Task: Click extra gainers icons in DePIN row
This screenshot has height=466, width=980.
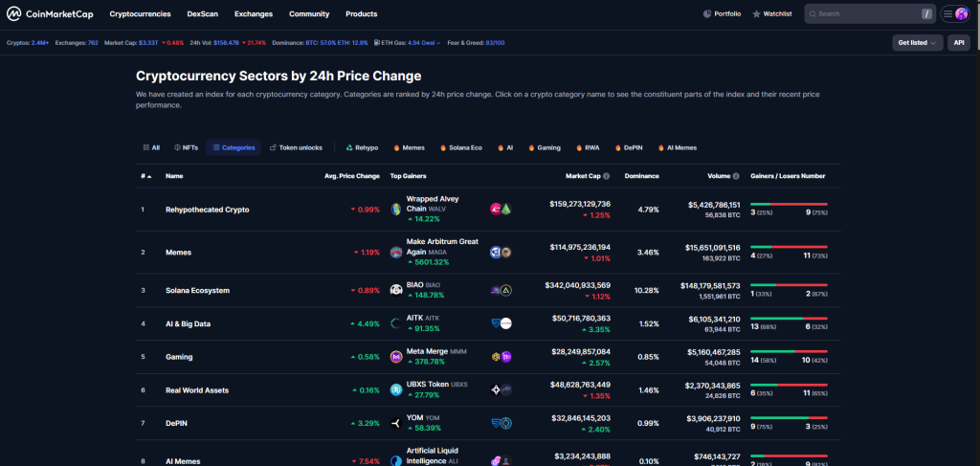Action: [x=501, y=424]
